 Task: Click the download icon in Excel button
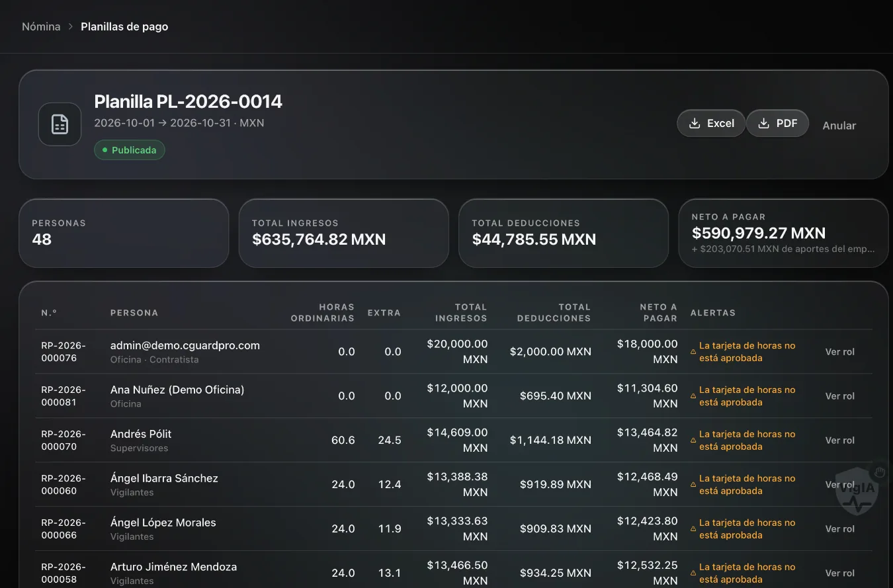click(695, 123)
